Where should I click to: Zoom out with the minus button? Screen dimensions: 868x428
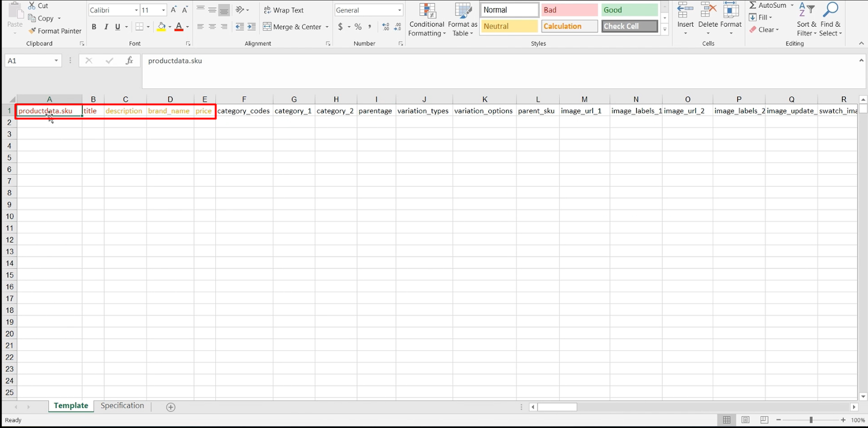779,420
